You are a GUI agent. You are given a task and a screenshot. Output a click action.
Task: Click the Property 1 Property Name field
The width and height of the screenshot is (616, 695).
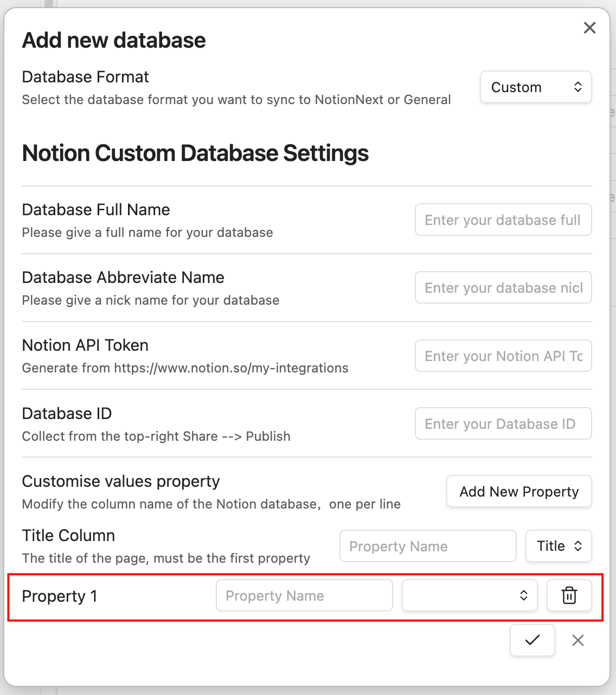[304, 595]
